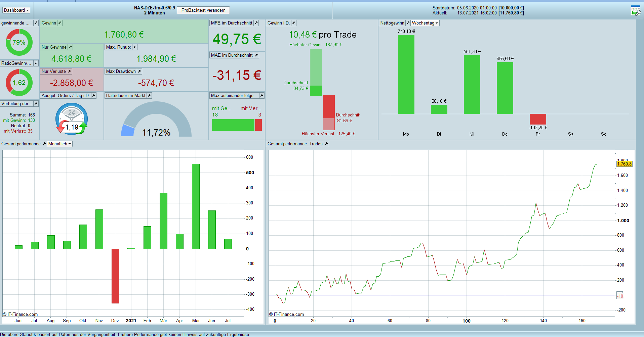Image resolution: width=644 pixels, height=337 pixels.
Task: Click the 10,48 € pro Trade text
Action: (x=323, y=35)
